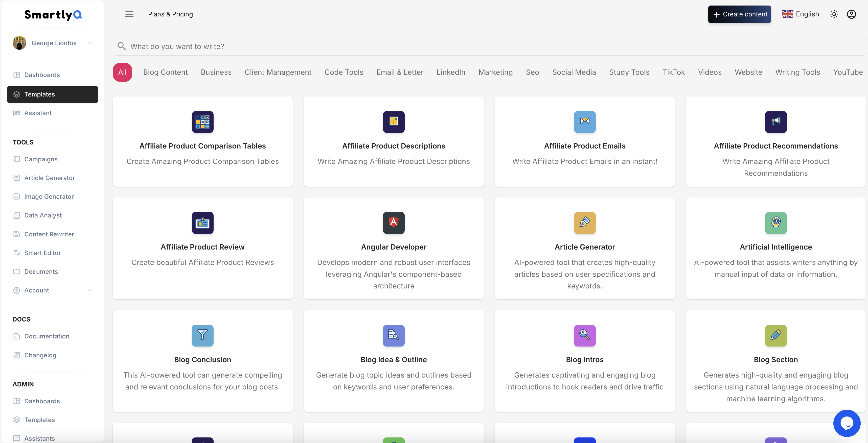Expand the Account menu chevron
Image resolution: width=868 pixels, height=443 pixels.
90,290
